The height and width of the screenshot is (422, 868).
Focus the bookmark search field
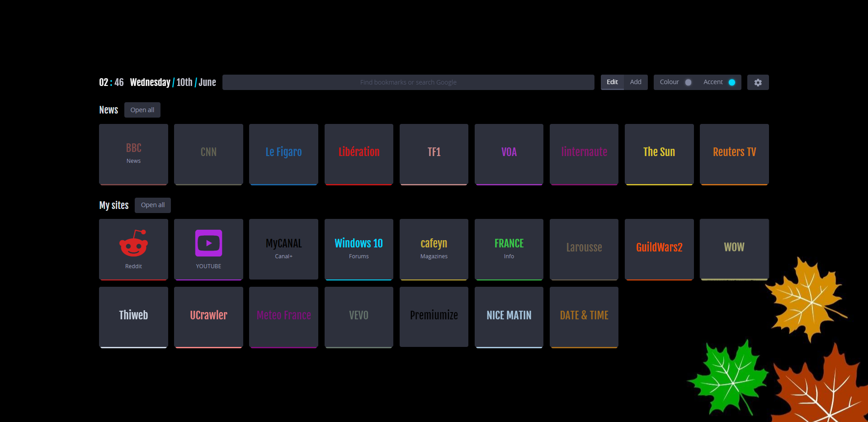(x=408, y=82)
